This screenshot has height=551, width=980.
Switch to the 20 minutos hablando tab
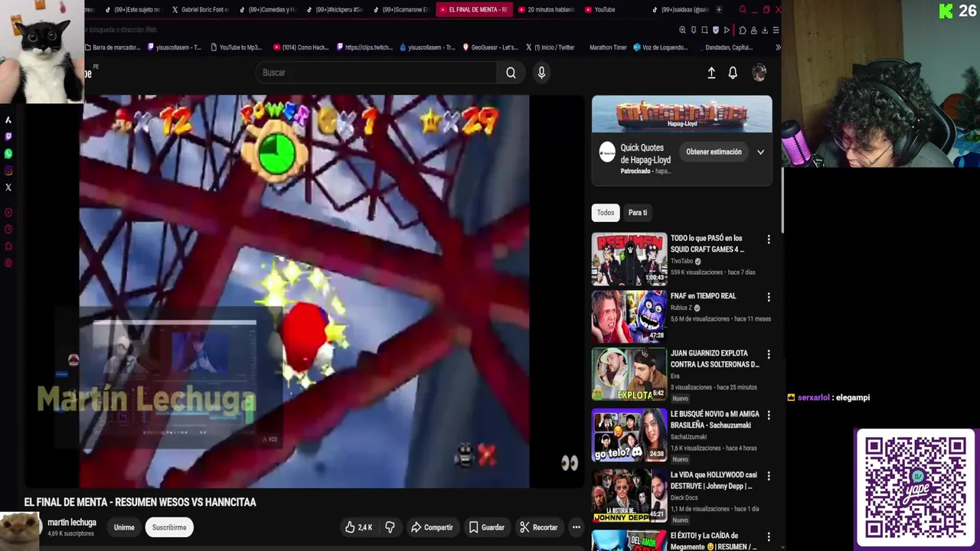pos(546,10)
